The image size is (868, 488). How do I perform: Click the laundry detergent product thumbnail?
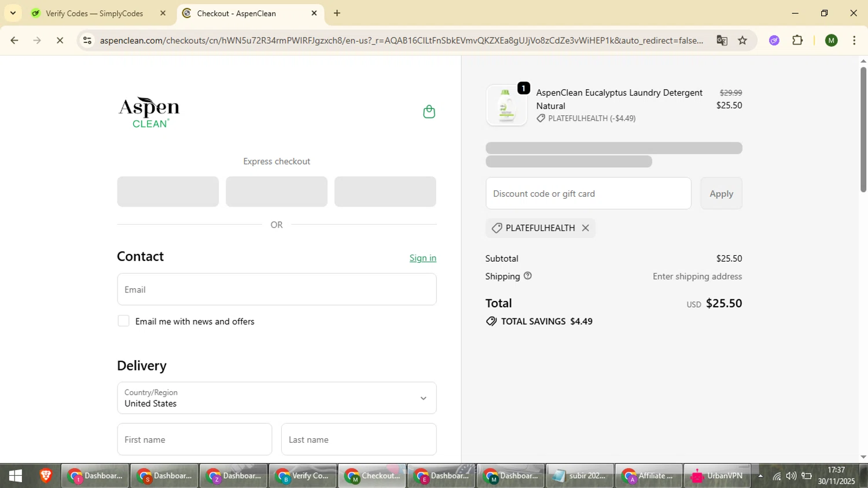pyautogui.click(x=506, y=105)
